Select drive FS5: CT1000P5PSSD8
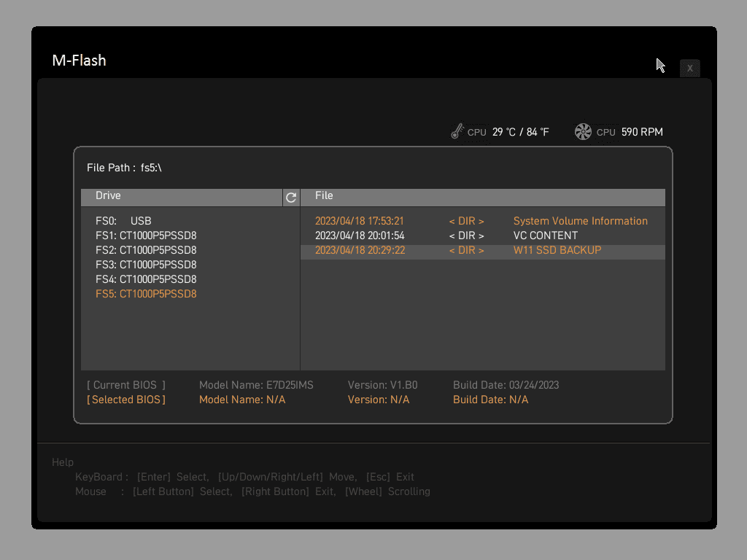747x560 pixels. click(x=146, y=294)
